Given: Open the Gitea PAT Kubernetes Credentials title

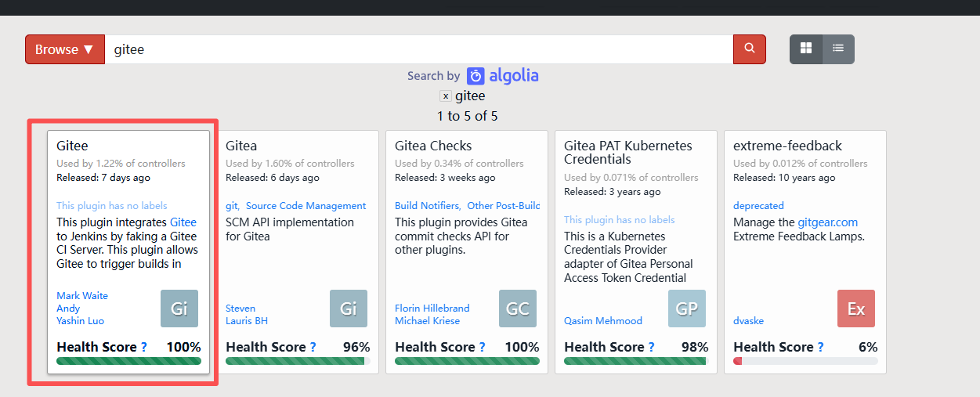Looking at the screenshot, I should pos(628,152).
